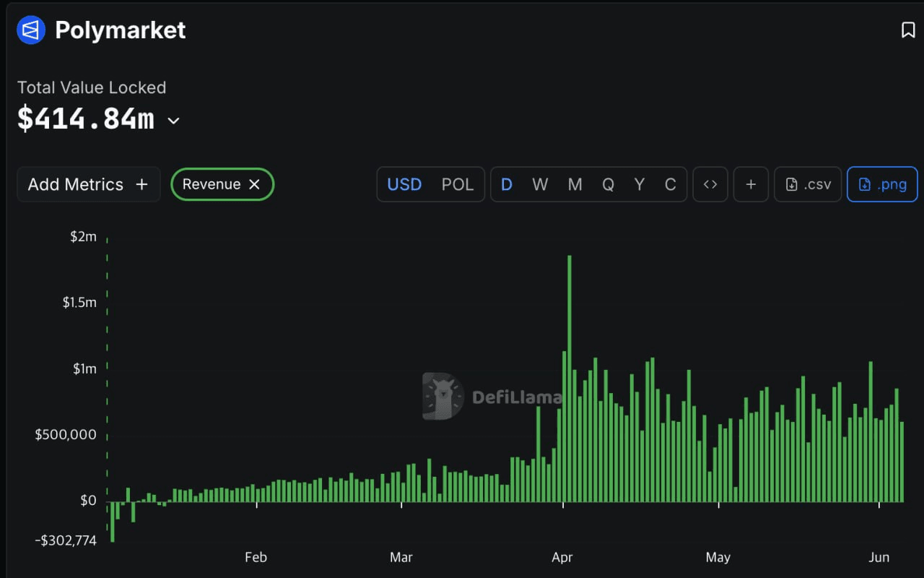Viewport: 924px width, 578px height.
Task: Click the -$302,774 y-axis label
Action: pos(65,540)
